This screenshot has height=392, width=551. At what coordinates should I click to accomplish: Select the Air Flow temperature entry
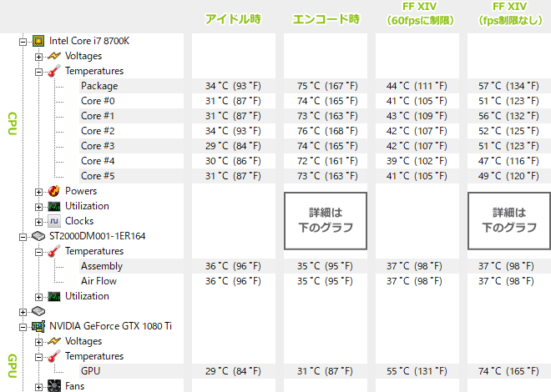tap(99, 281)
